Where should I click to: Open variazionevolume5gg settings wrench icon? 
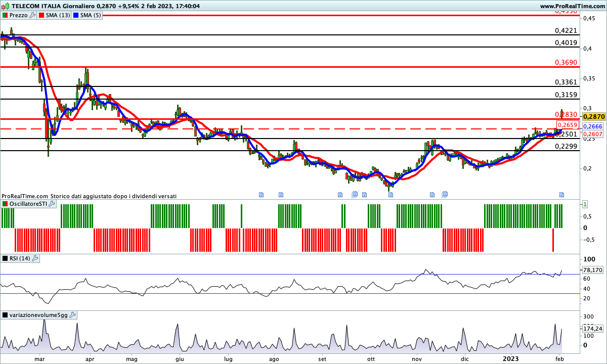coord(72,315)
